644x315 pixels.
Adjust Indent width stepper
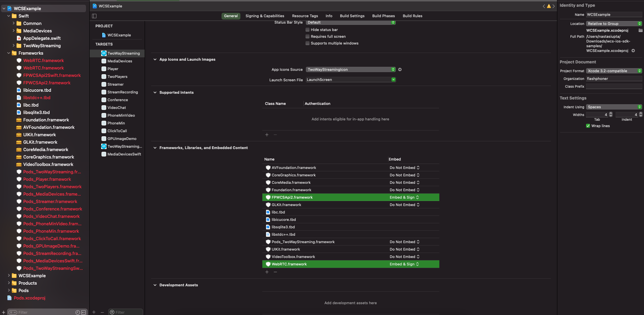pos(641,115)
